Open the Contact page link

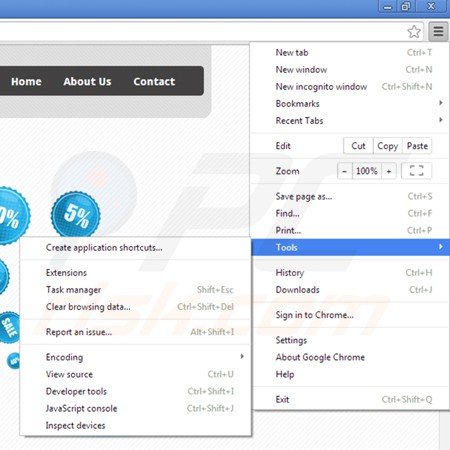pos(154,81)
